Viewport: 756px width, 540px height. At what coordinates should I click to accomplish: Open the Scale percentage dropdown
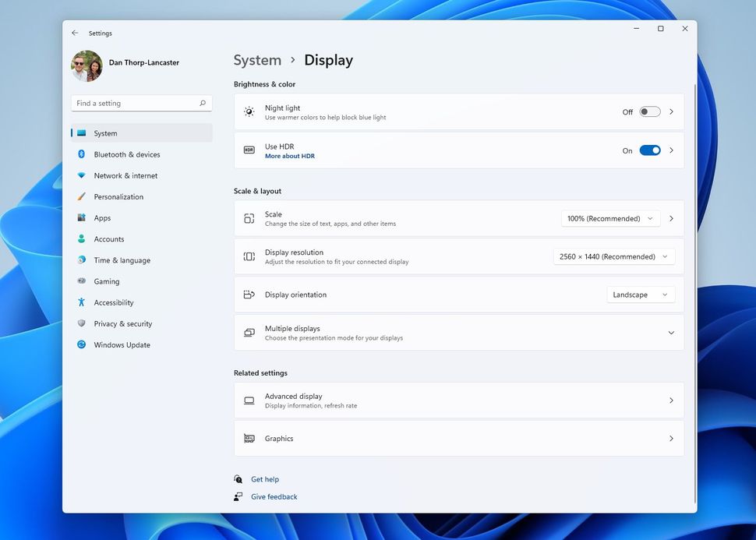pos(610,219)
